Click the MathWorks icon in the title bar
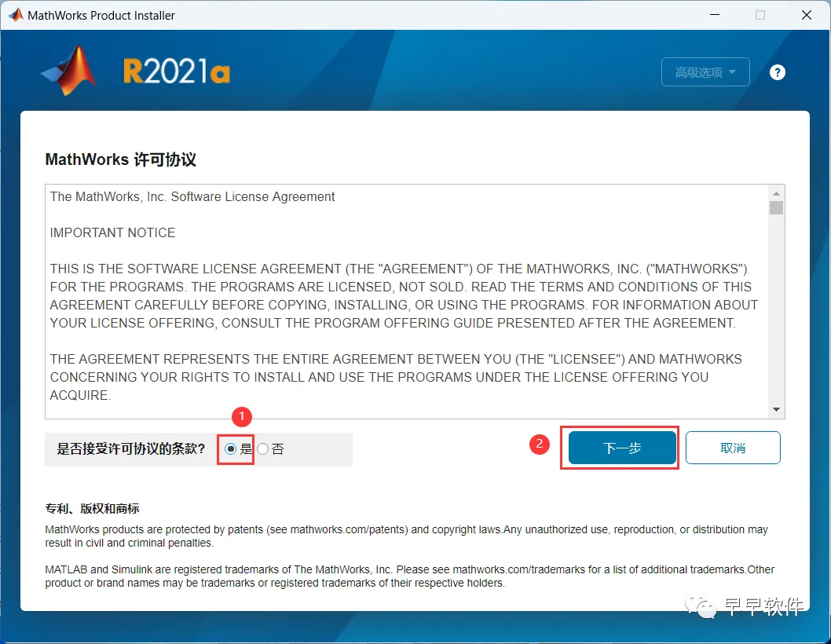 [x=16, y=15]
